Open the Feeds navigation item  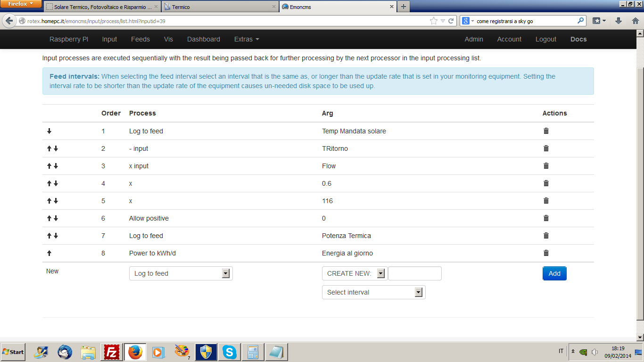140,39
